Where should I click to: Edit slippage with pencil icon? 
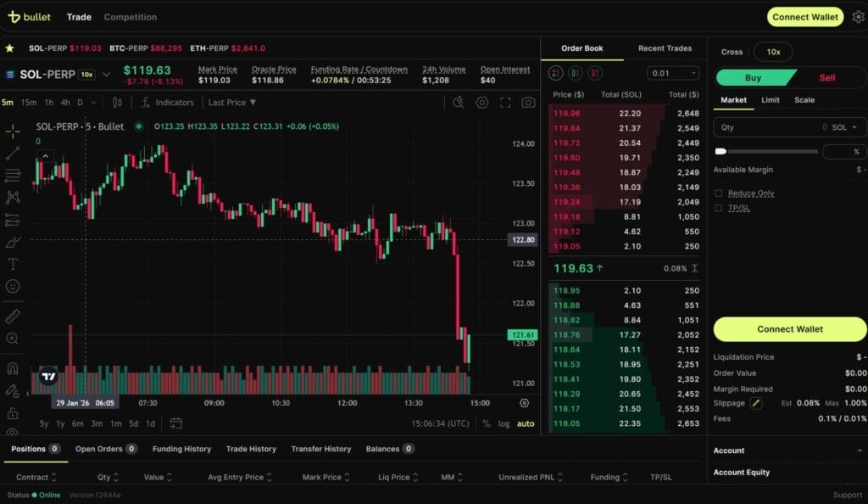click(756, 403)
